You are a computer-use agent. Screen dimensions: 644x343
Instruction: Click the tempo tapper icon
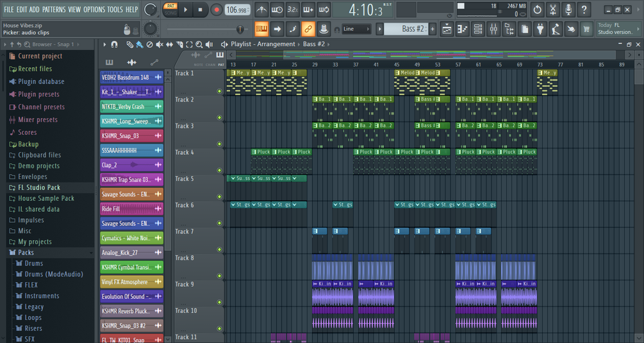(556, 29)
